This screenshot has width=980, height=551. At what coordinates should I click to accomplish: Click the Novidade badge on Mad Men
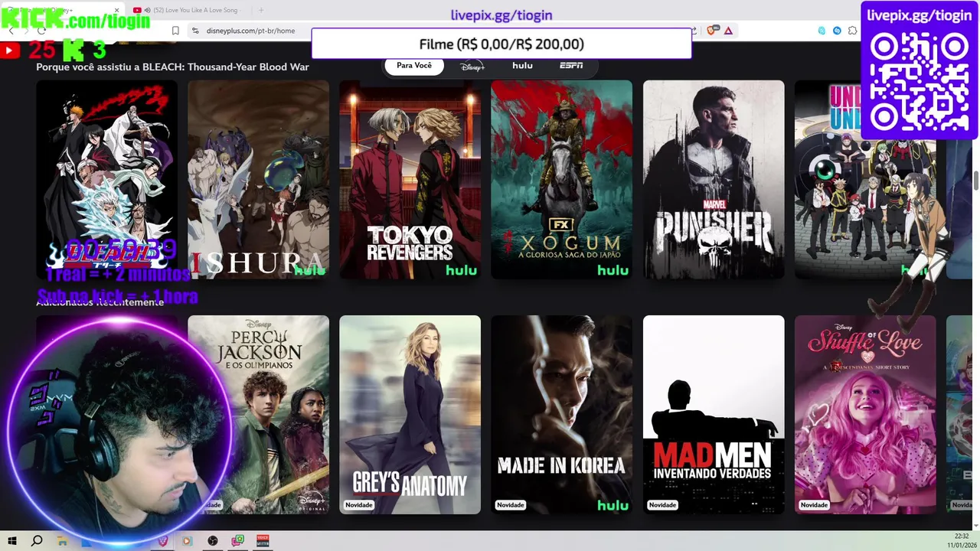pyautogui.click(x=662, y=505)
